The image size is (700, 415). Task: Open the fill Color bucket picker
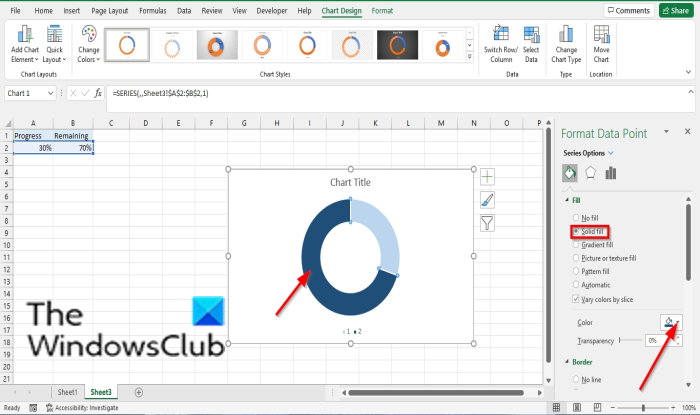(671, 322)
